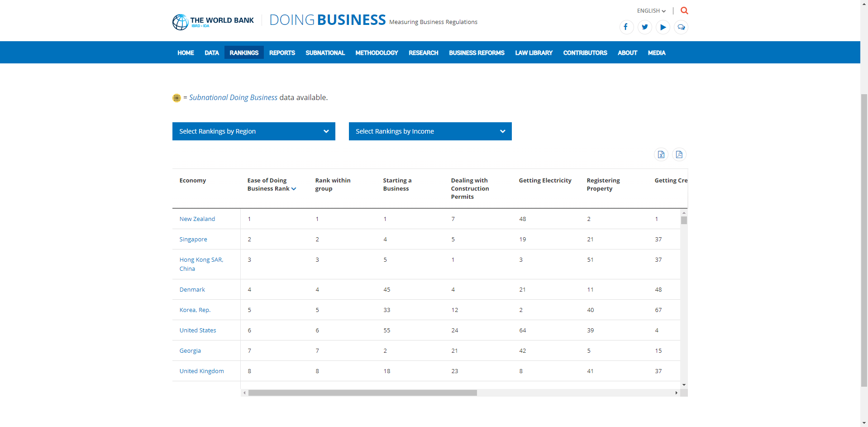Follow the Subnational Doing Business link
The width and height of the screenshot is (868, 427).
[x=233, y=97]
